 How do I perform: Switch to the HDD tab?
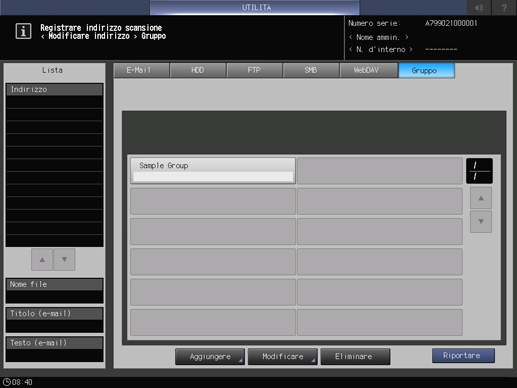click(198, 70)
